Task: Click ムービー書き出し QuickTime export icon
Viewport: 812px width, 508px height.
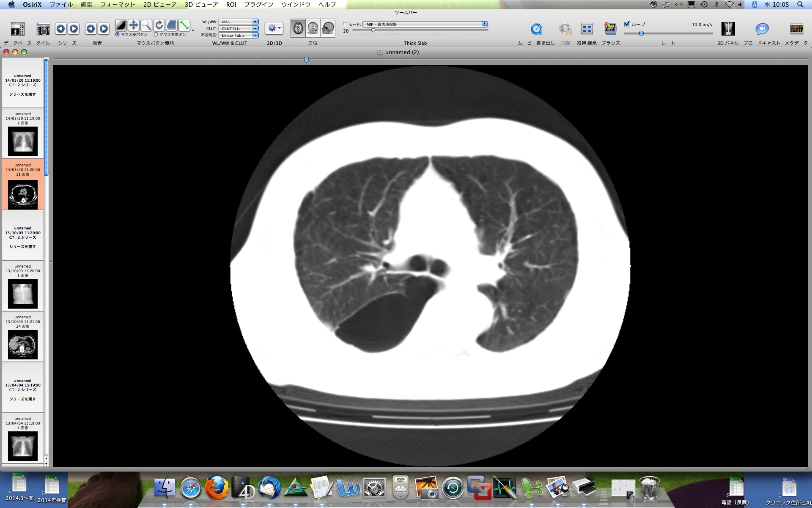Action: coord(536,29)
